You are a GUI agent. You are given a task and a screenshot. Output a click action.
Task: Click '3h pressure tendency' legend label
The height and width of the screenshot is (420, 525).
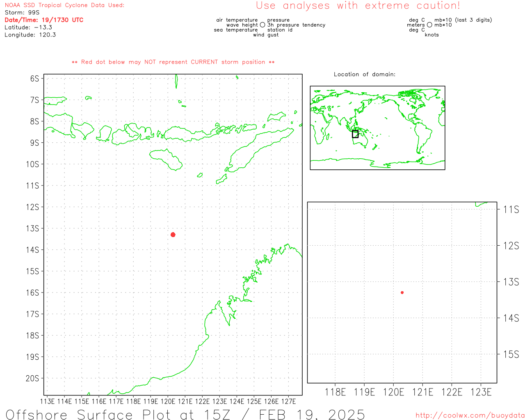[x=296, y=25]
